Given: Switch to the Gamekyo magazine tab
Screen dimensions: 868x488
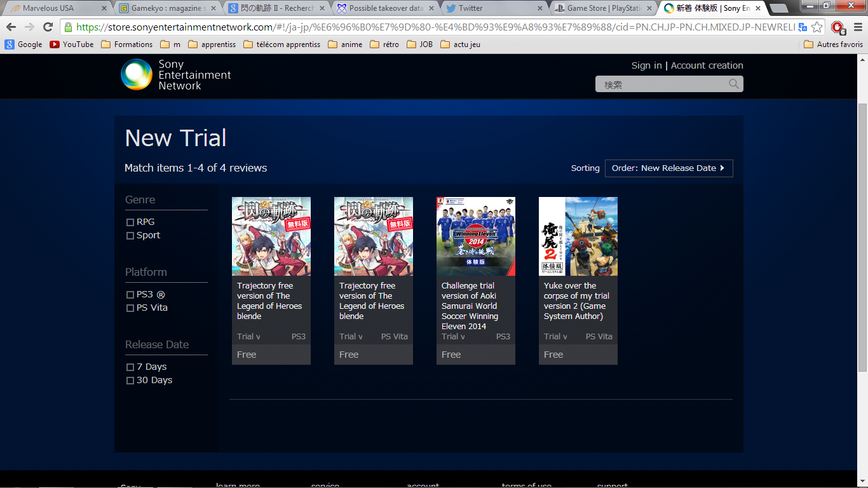Looking at the screenshot, I should 168,8.
